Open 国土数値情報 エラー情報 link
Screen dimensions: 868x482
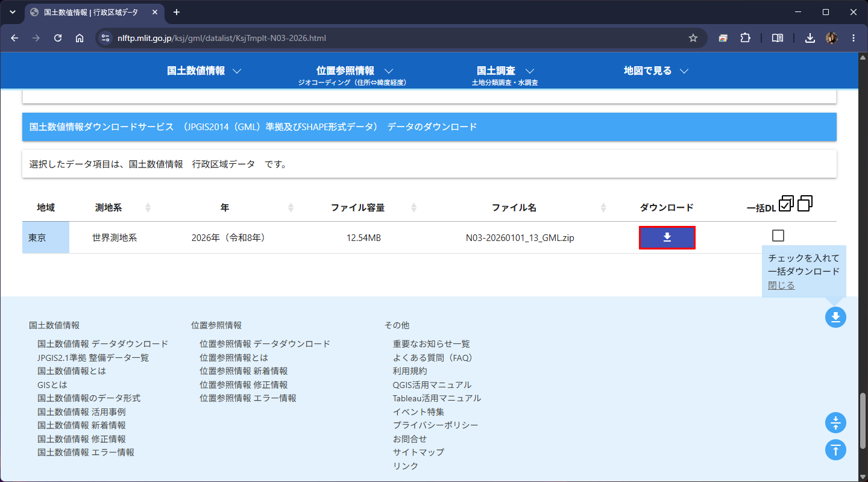pyautogui.click(x=86, y=452)
